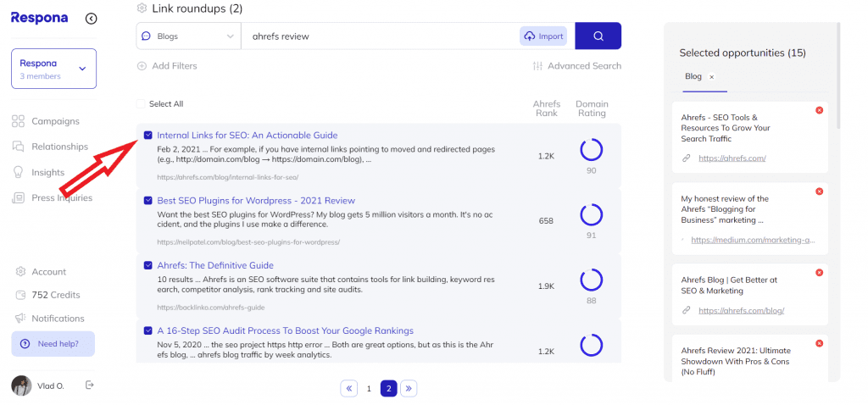Open the https://ahrefs.com/blog/ link
This screenshot has width=868, height=405.
click(x=741, y=310)
